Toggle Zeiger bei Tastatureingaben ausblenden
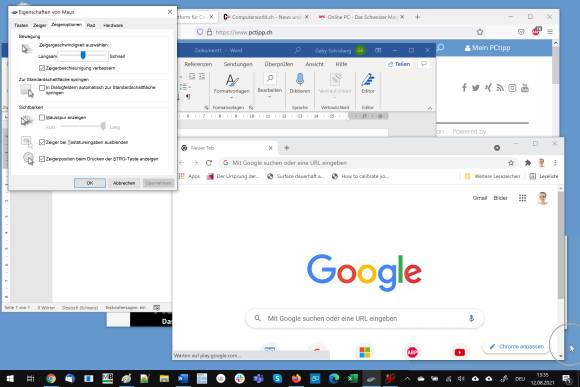Screen dimensions: 580x387 pos(42,142)
